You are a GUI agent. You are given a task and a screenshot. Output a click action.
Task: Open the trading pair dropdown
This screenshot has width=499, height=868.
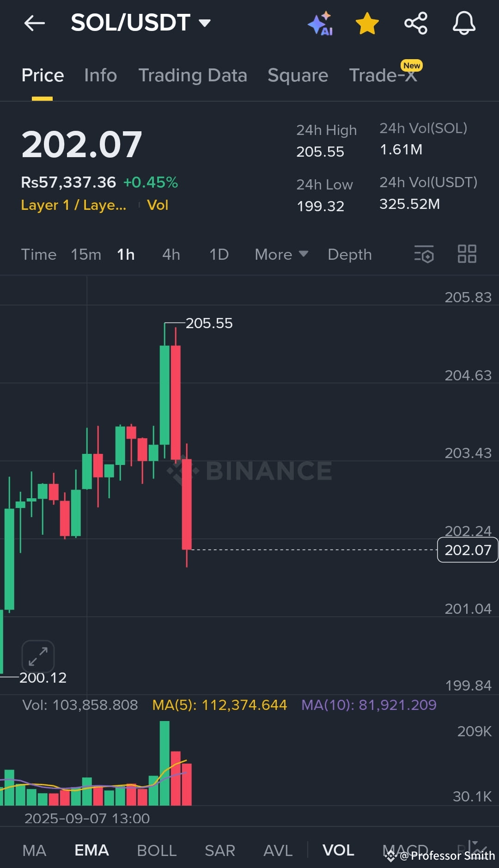click(205, 22)
